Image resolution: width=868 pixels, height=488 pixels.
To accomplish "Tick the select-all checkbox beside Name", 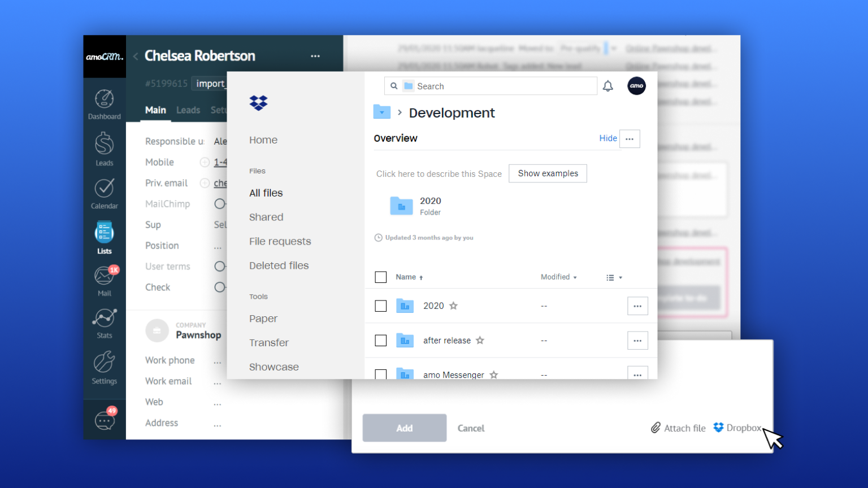I will tap(381, 277).
